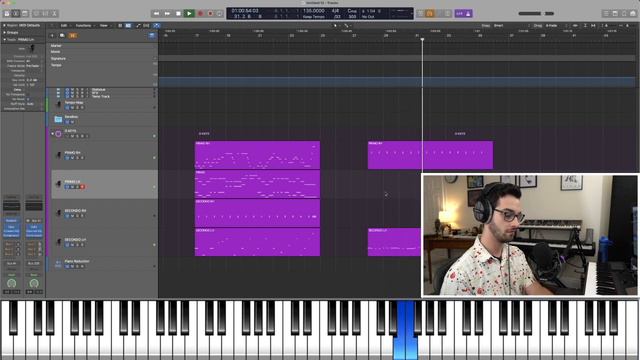Image resolution: width=640 pixels, height=360 pixels.
Task: Open the Loop Browser icon
Action: (x=624, y=13)
